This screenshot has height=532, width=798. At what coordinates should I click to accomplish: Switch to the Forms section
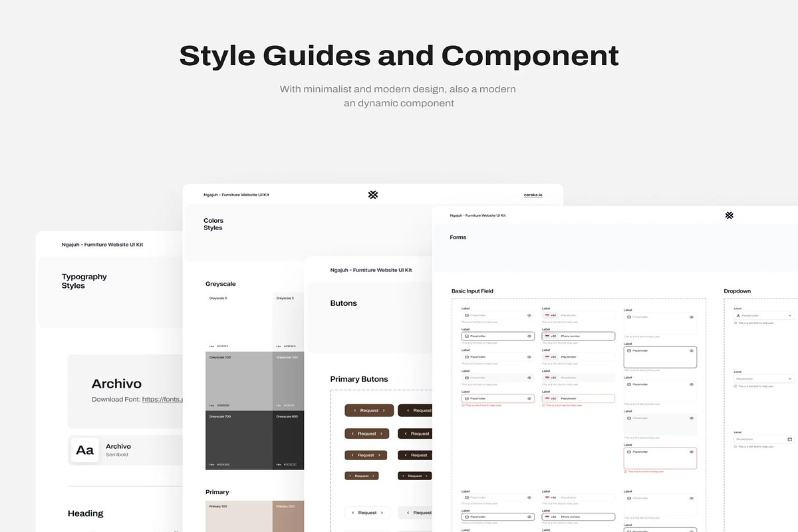(x=458, y=237)
